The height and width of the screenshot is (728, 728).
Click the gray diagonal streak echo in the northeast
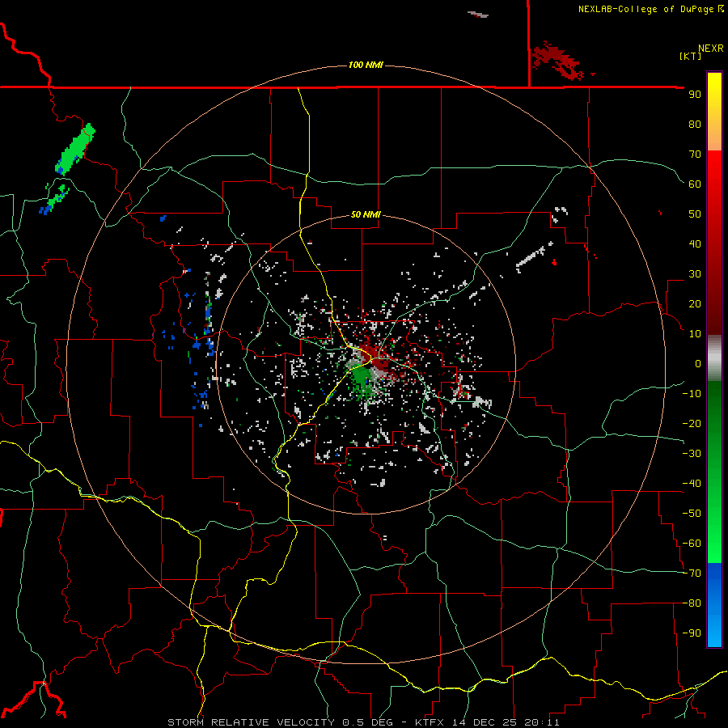pos(534,256)
